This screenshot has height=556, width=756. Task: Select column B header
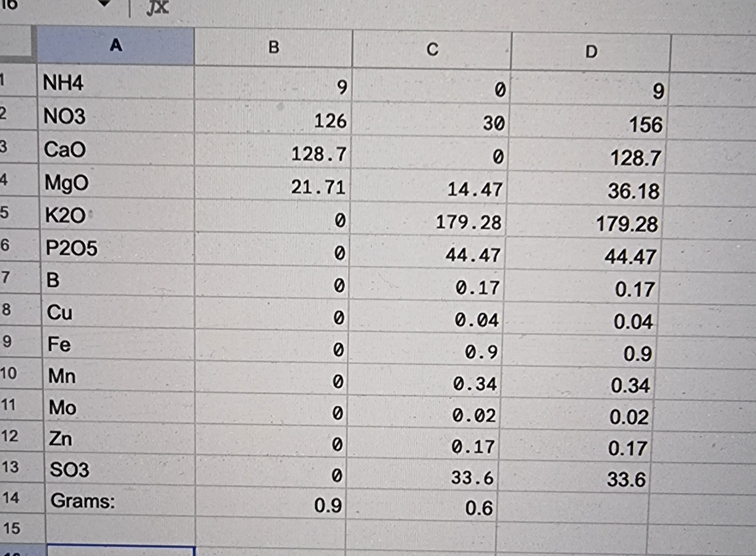click(274, 47)
